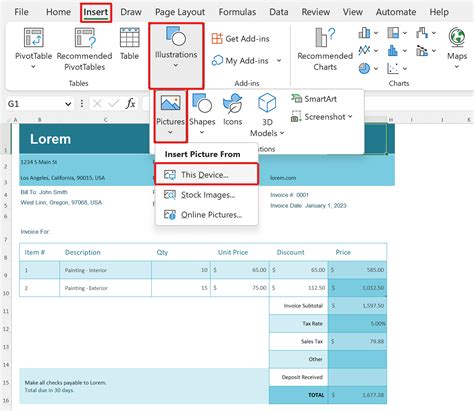Choose This Device... picture source
This screenshot has width=474, height=411.
[206, 175]
